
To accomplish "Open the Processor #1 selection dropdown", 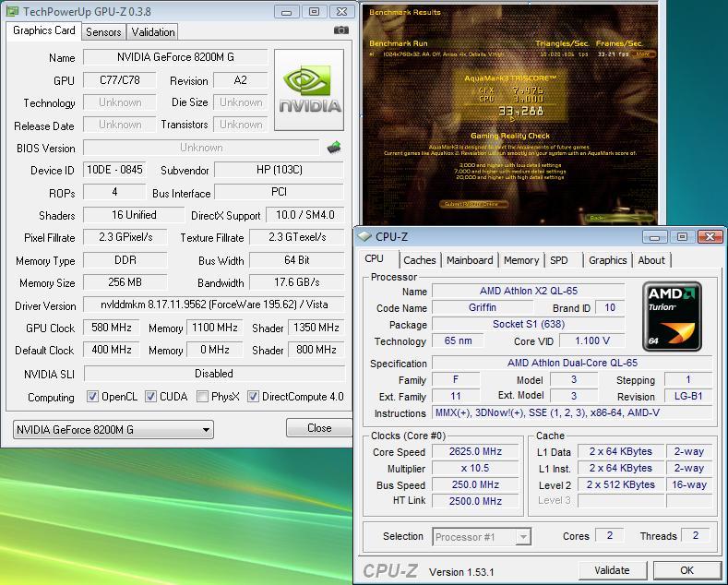I will tap(482, 537).
